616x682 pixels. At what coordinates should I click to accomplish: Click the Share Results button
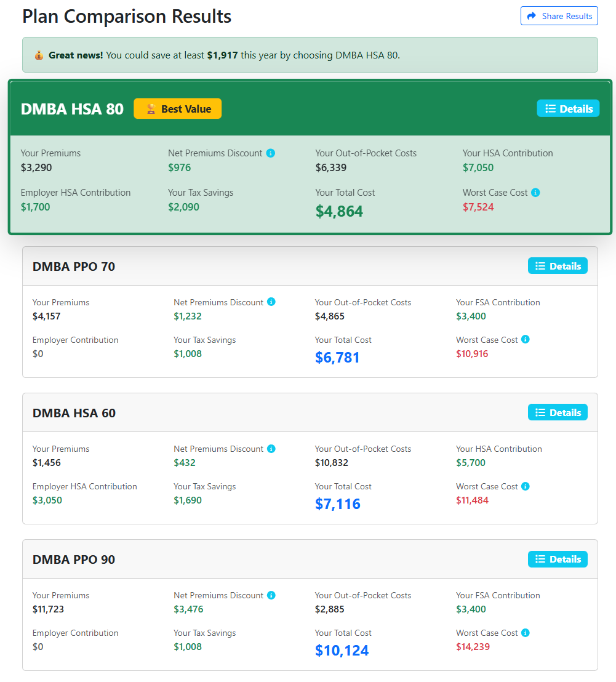(559, 15)
